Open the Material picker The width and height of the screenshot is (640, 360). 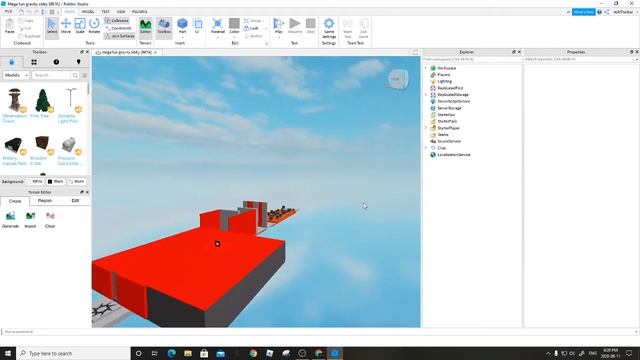(x=218, y=25)
